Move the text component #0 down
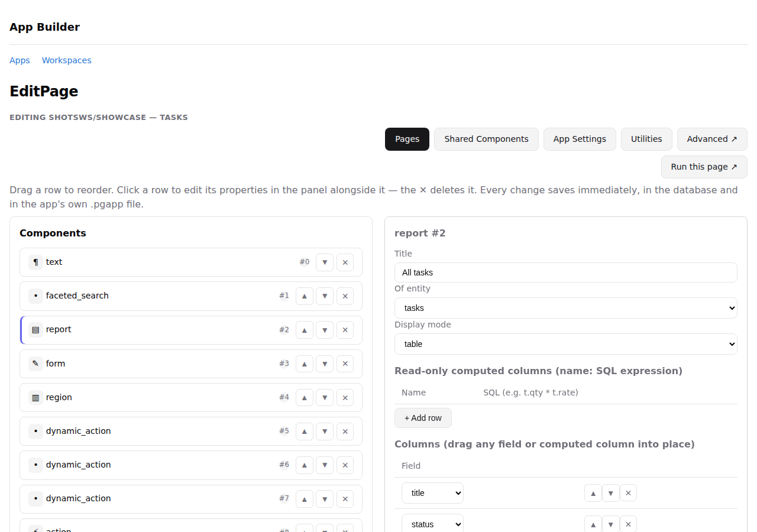The width and height of the screenshot is (757, 532). (325, 262)
